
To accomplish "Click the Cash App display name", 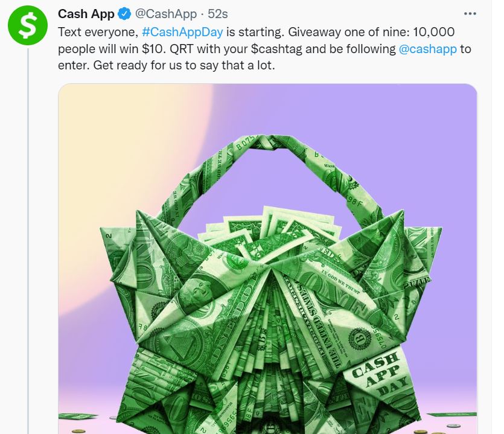I will click(86, 14).
